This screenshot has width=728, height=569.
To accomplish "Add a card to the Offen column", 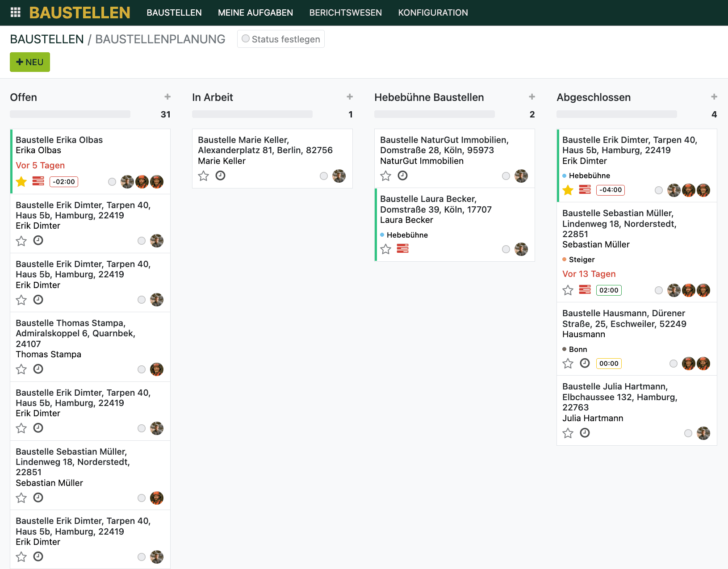I will tap(167, 96).
